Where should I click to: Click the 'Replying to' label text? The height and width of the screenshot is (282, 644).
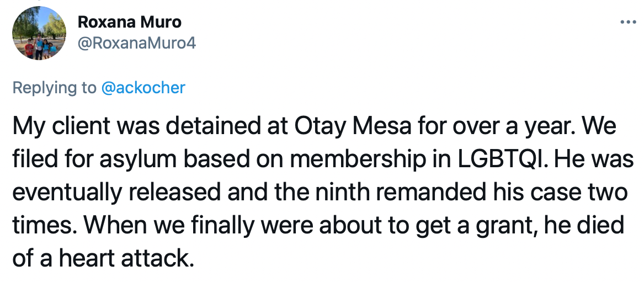(54, 88)
